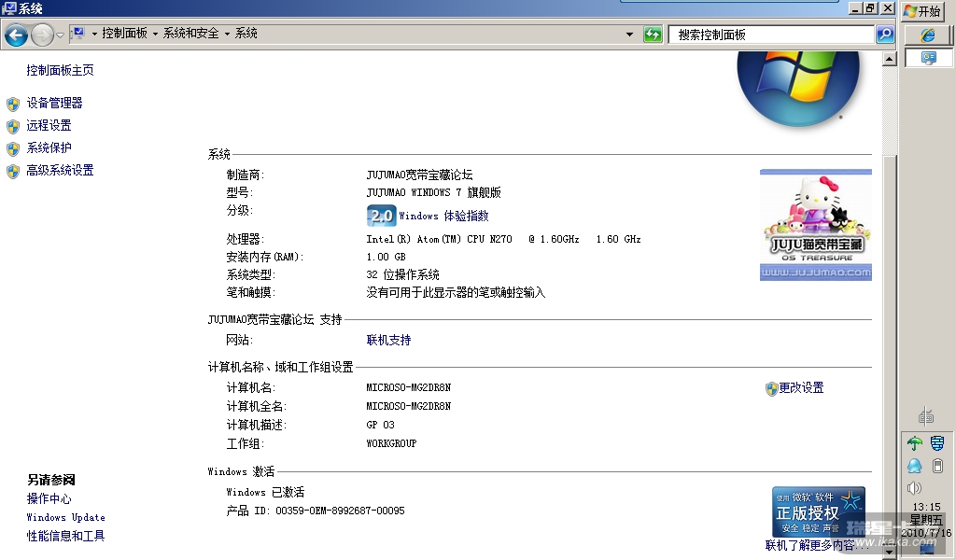Select description text GP 03
956x560 pixels.
(381, 425)
